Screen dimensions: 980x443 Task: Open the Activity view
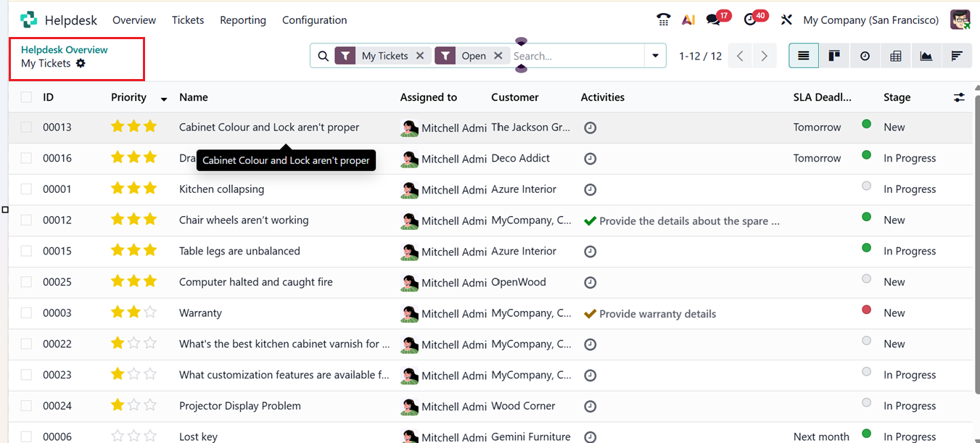(865, 56)
